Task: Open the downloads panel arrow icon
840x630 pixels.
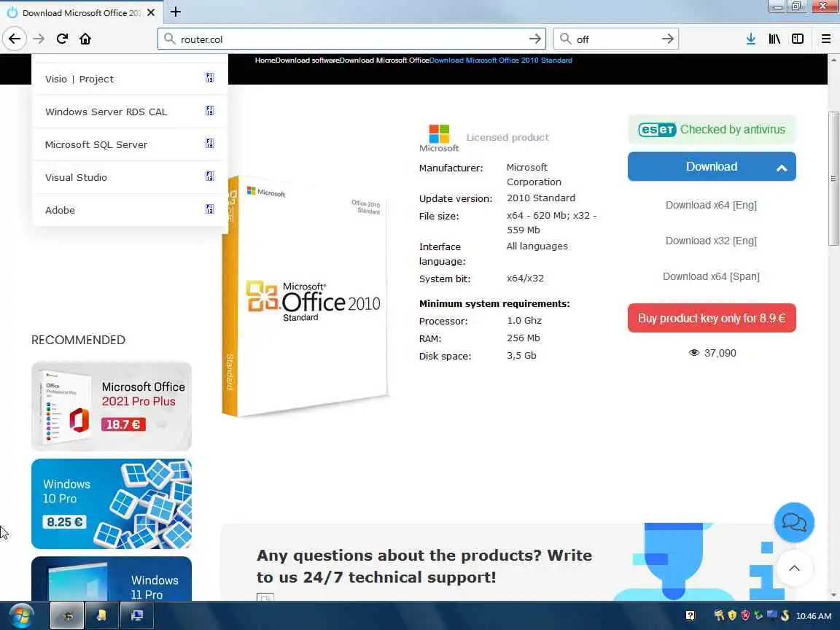Action: [751, 39]
